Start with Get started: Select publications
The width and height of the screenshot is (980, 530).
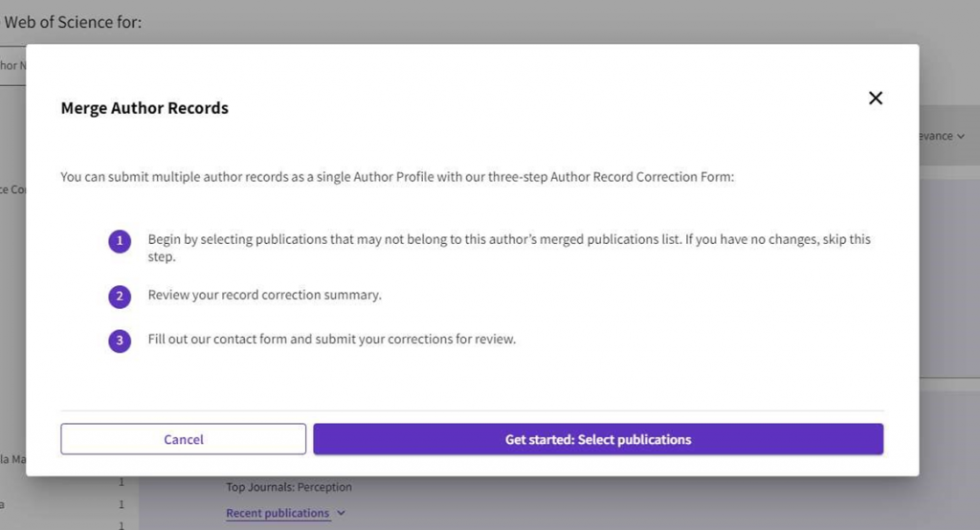pos(598,440)
